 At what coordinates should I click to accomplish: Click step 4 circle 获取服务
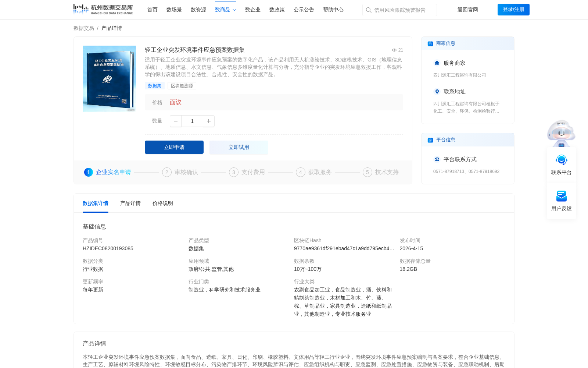point(301,172)
